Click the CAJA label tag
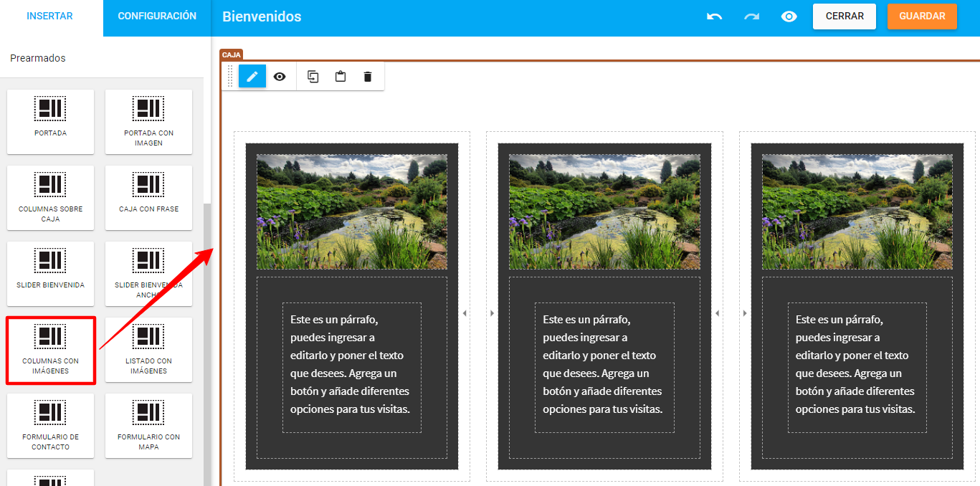The image size is (980, 486). [x=232, y=54]
